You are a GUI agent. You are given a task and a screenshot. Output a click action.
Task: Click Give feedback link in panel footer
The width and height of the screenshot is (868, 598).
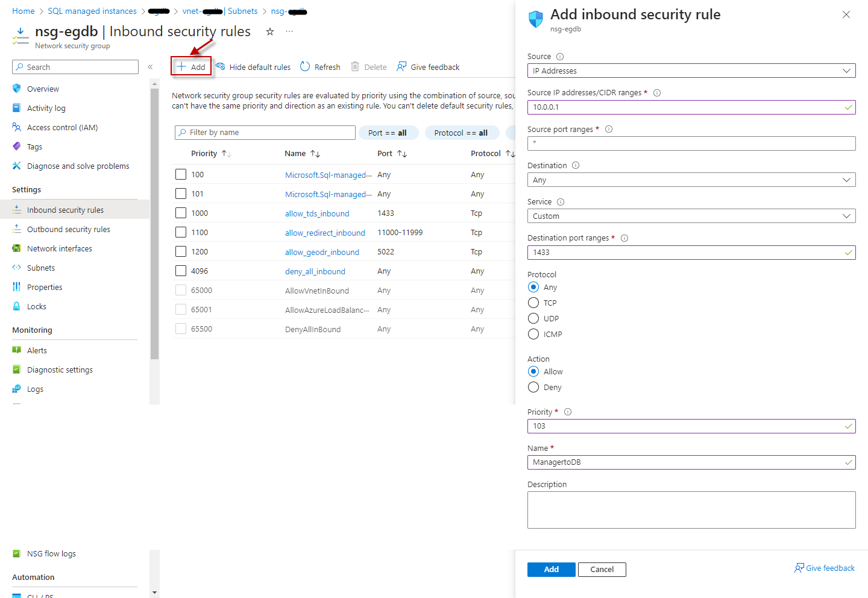825,568
